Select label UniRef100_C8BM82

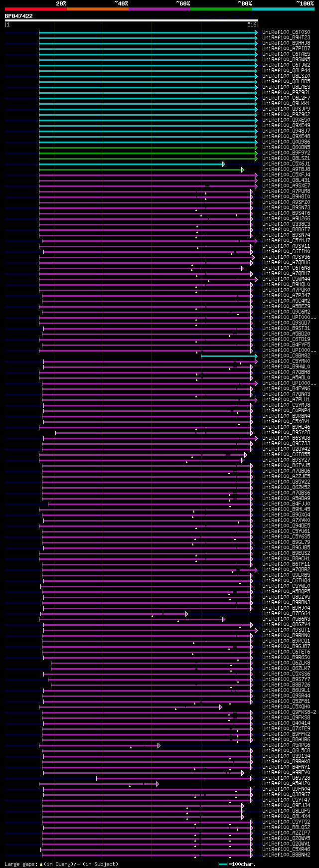coord(286,356)
